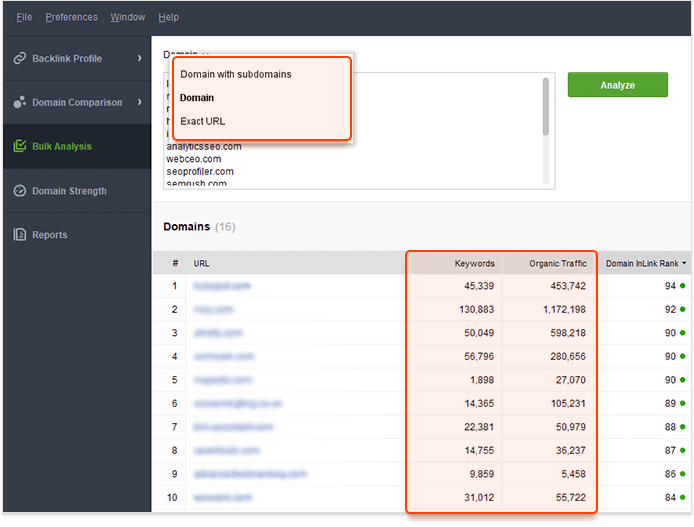Click keywords value 31,012
694x527 pixels.
pyautogui.click(x=479, y=497)
